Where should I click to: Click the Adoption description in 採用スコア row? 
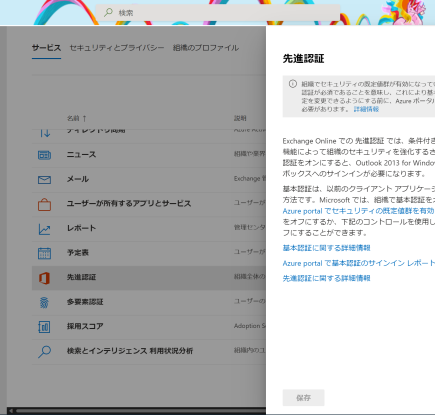250,326
